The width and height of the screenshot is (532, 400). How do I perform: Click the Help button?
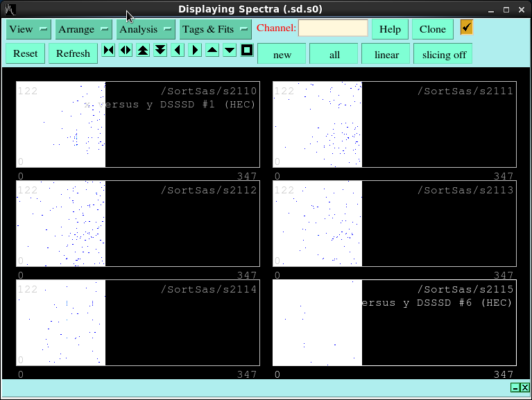(390, 29)
